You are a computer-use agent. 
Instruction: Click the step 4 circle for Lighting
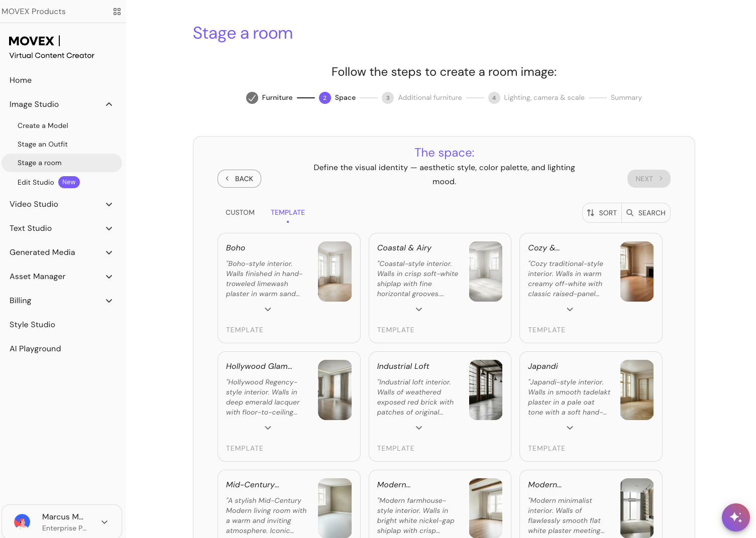pyautogui.click(x=494, y=98)
